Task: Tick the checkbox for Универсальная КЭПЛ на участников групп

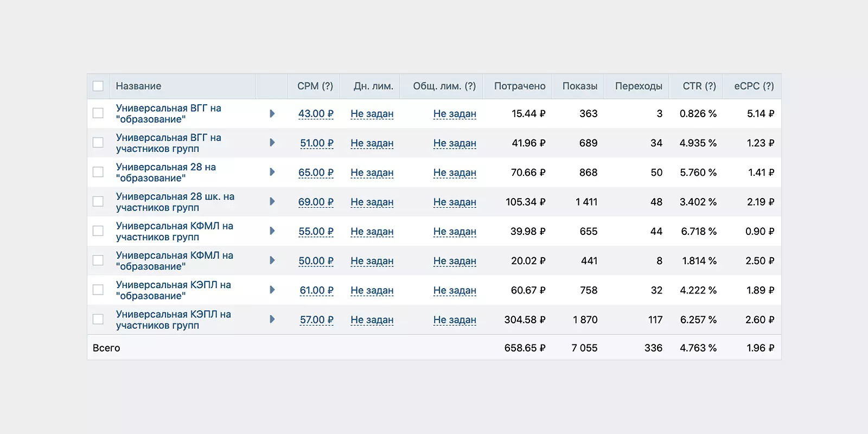Action: click(98, 319)
